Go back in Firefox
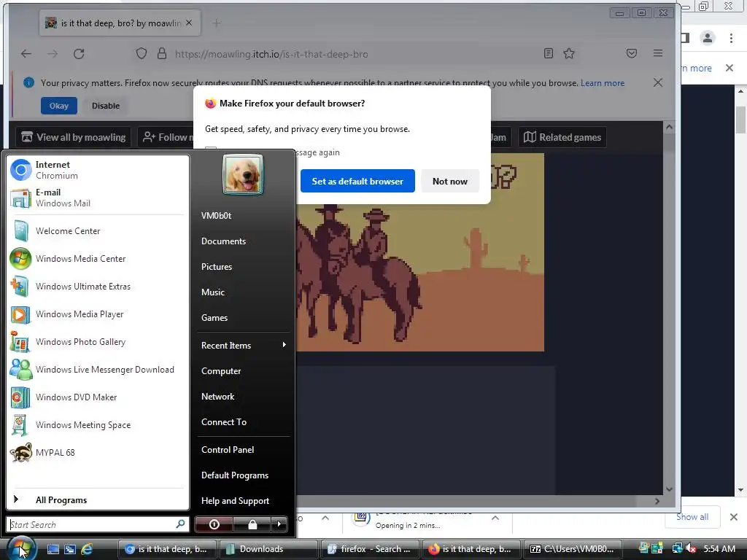Viewport: 747px width, 560px height. tap(26, 54)
